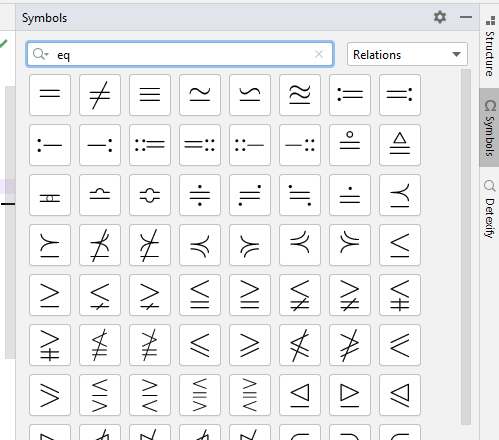Select the lneq less-not-equal symbol
Viewport: 499px width, 440px height.
[x=100, y=295]
